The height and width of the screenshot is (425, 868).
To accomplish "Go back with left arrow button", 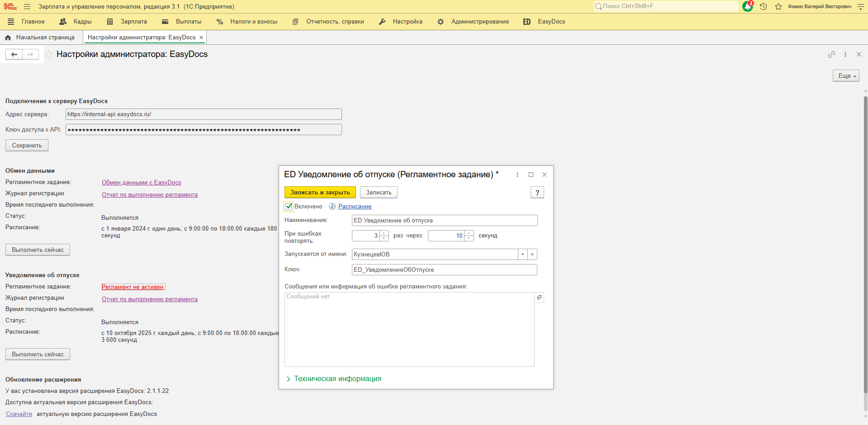I will pyautogui.click(x=14, y=55).
